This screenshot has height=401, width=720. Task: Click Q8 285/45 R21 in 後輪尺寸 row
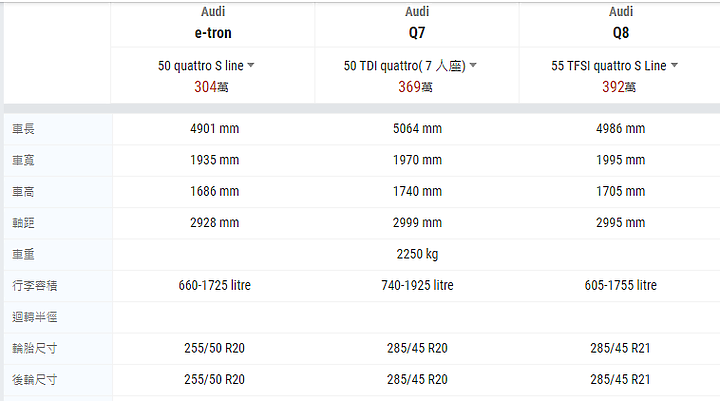(x=620, y=379)
